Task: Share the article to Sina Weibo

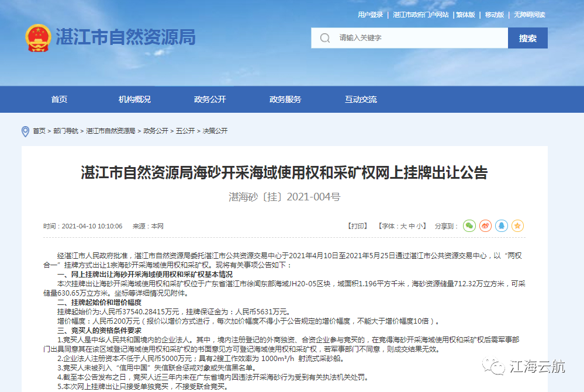Action: tap(485, 226)
